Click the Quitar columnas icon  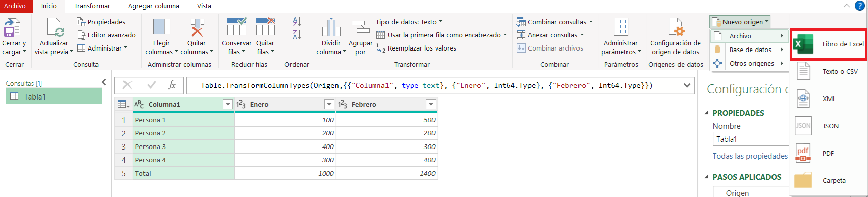pyautogui.click(x=197, y=27)
